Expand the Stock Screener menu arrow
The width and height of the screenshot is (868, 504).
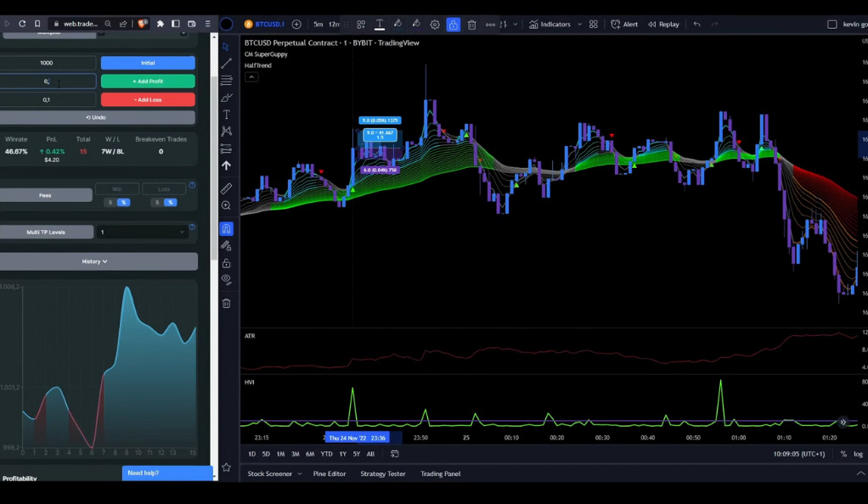pyautogui.click(x=300, y=473)
